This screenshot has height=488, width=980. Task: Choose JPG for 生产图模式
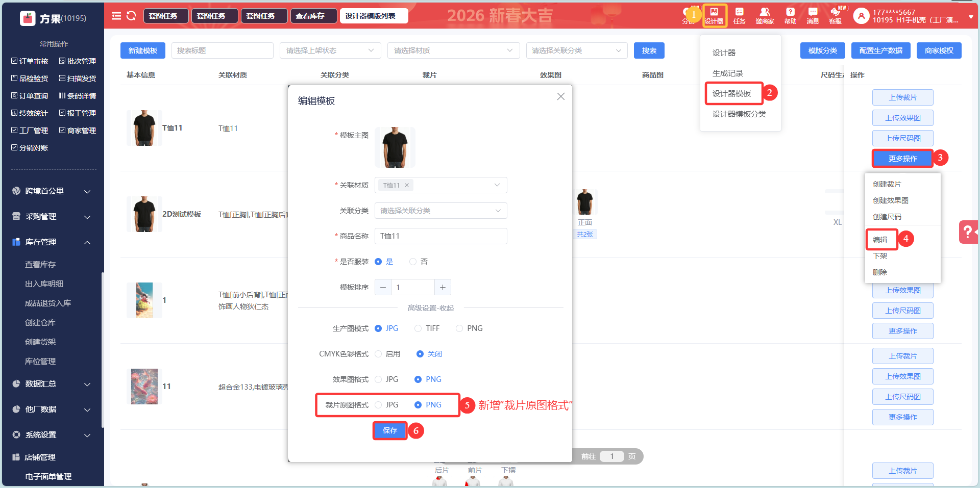point(378,328)
